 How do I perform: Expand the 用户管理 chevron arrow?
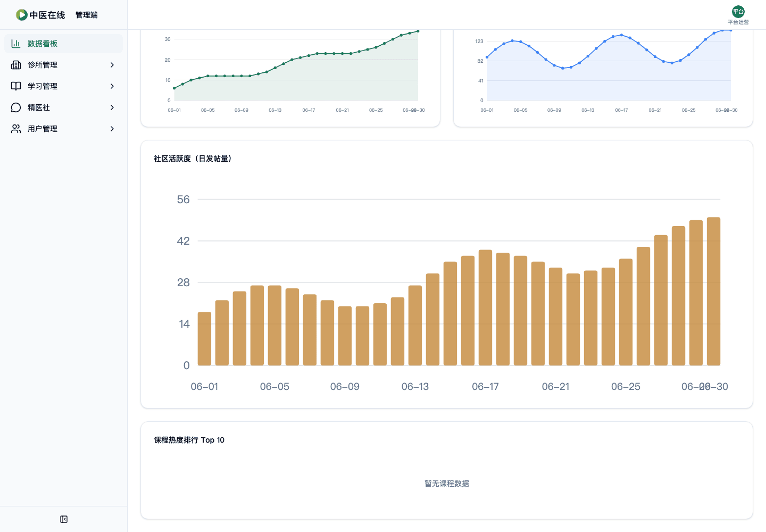coord(112,129)
